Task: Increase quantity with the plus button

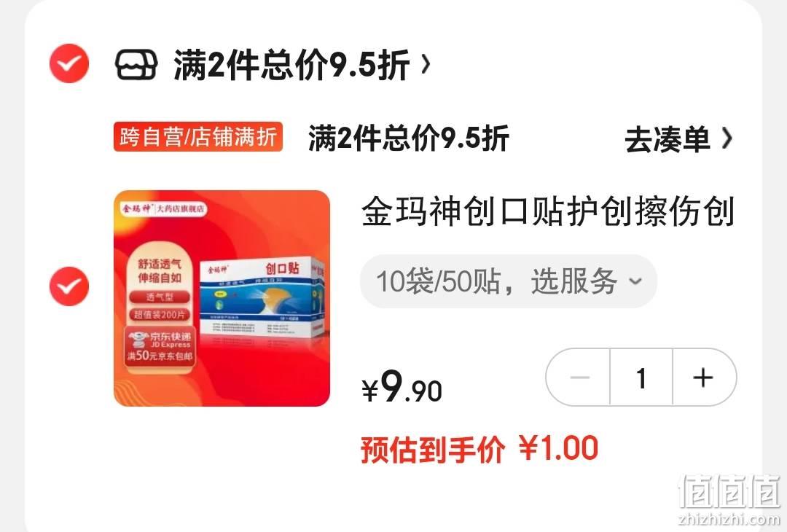Action: pyautogui.click(x=704, y=378)
